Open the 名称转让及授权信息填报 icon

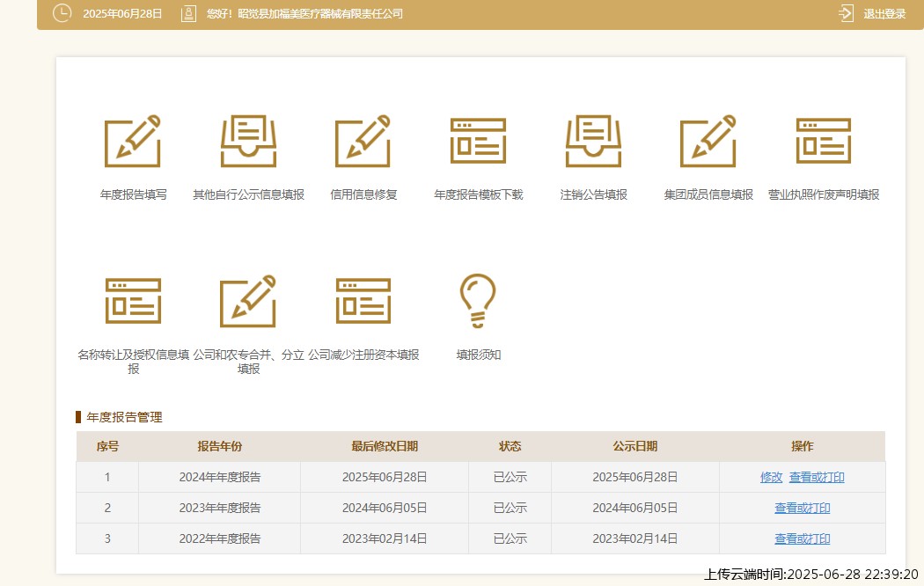[x=133, y=301]
